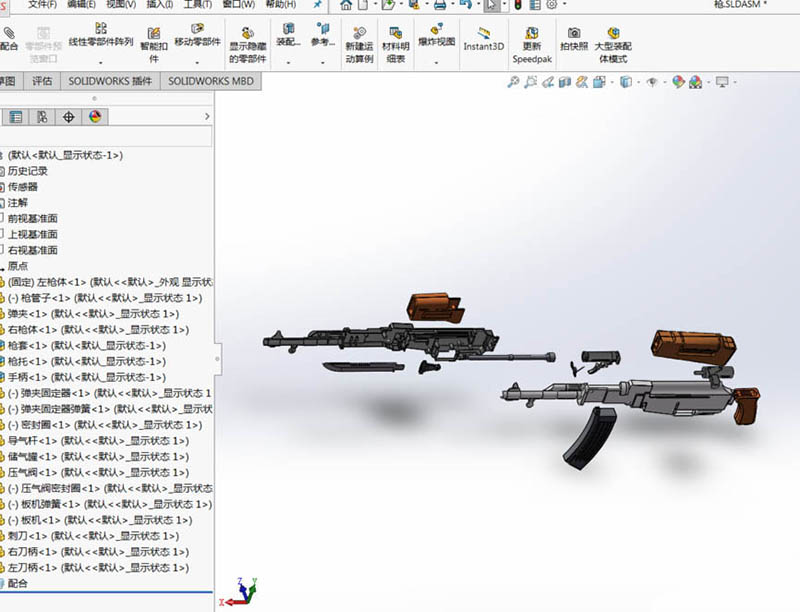Select 线性零部件阵列 linear component pattern tool
Screen dimensions: 800x612
[101, 35]
